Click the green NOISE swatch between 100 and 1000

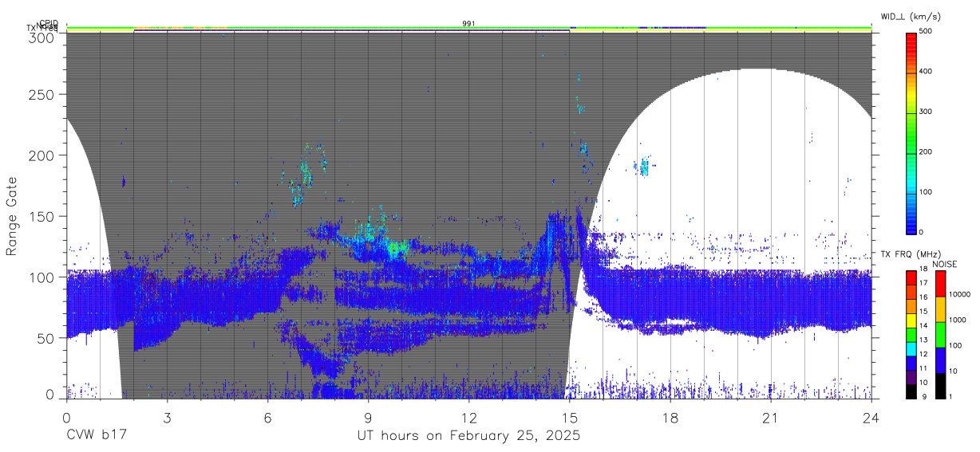(x=939, y=334)
